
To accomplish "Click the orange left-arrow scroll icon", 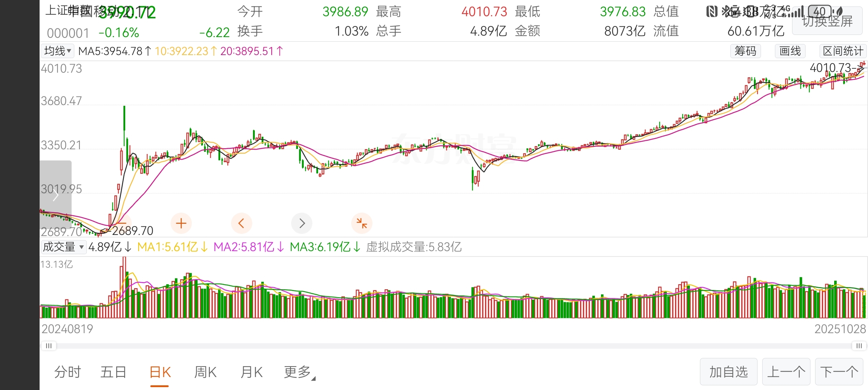I will click(x=241, y=223).
